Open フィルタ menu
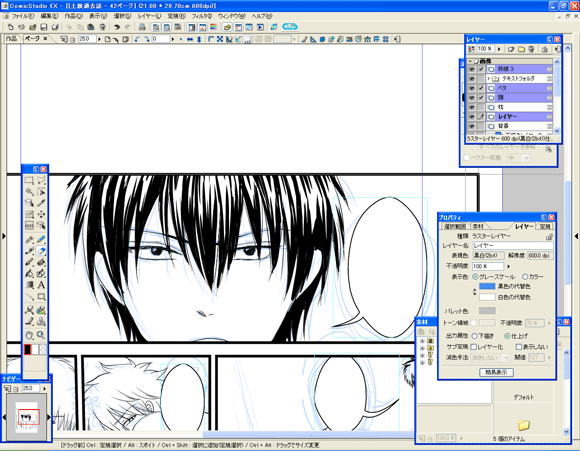This screenshot has height=451, width=580. click(x=202, y=16)
